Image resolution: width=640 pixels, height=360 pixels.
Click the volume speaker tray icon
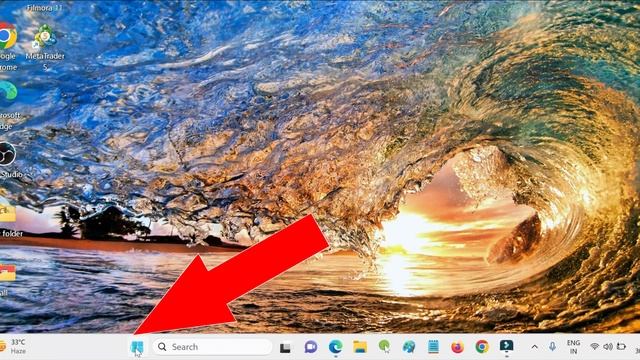pyautogui.click(x=608, y=347)
